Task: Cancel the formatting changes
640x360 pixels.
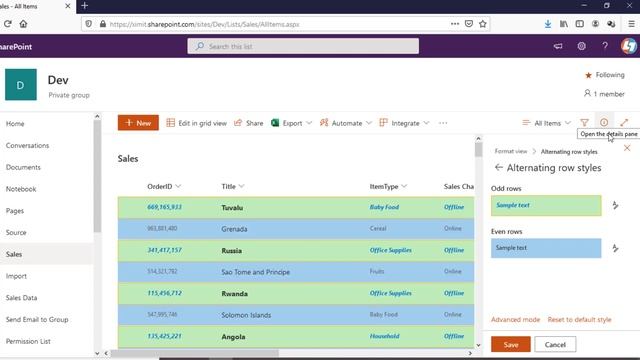Action: [555, 344]
